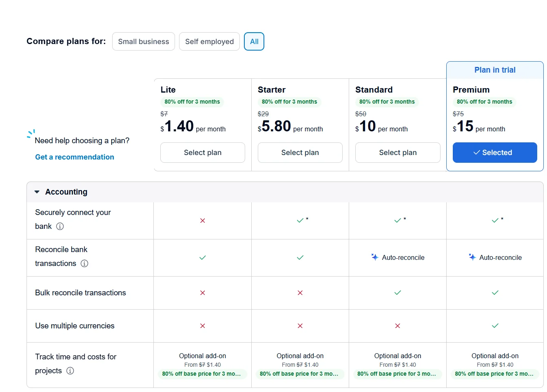Click the $10 per month Standard price
The width and height of the screenshot is (547, 392).
click(381, 126)
